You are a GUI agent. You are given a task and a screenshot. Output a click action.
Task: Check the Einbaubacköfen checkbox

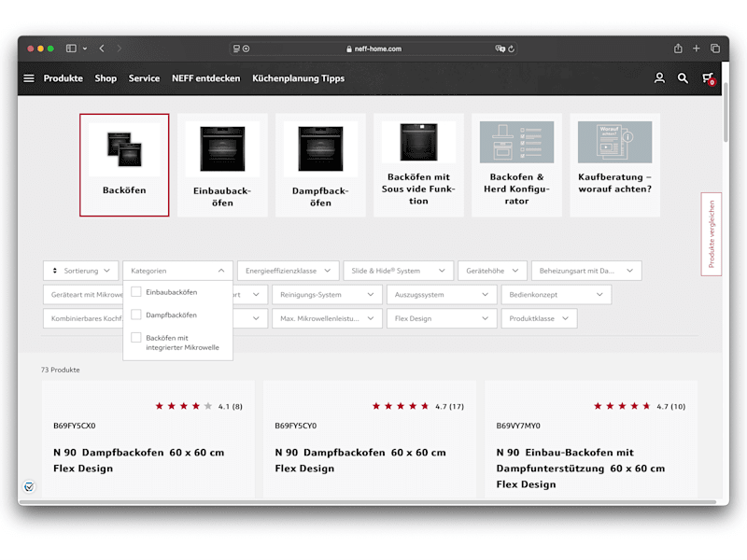(x=136, y=291)
